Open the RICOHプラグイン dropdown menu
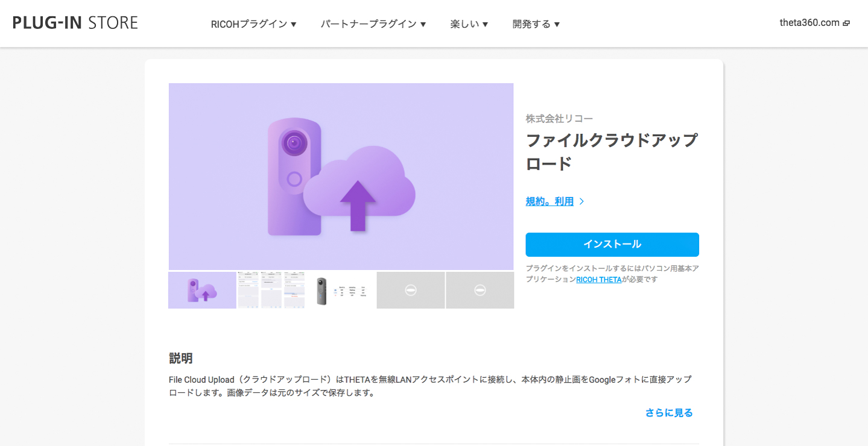This screenshot has width=868, height=446. pyautogui.click(x=254, y=24)
